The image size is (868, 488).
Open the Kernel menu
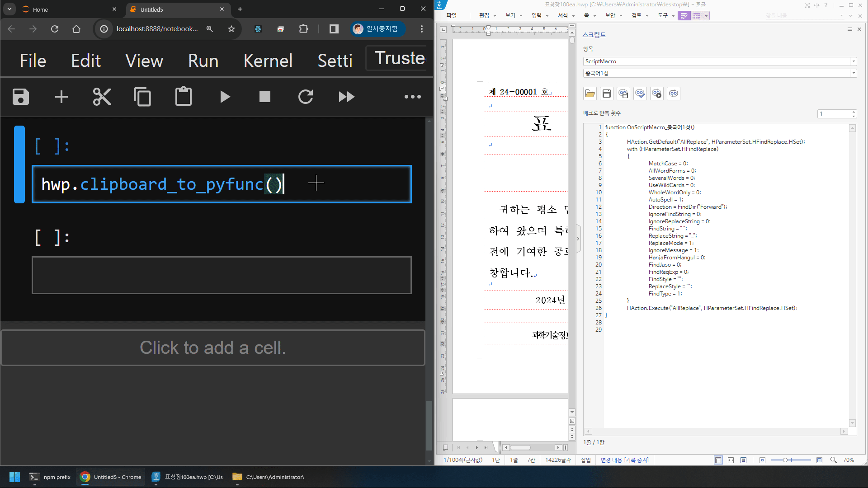click(268, 61)
